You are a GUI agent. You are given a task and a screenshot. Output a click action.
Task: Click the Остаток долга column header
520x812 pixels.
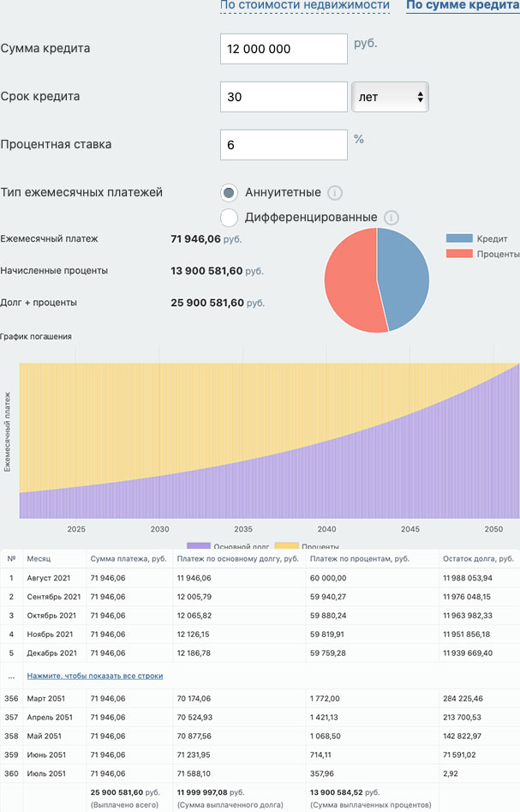pyautogui.click(x=478, y=558)
